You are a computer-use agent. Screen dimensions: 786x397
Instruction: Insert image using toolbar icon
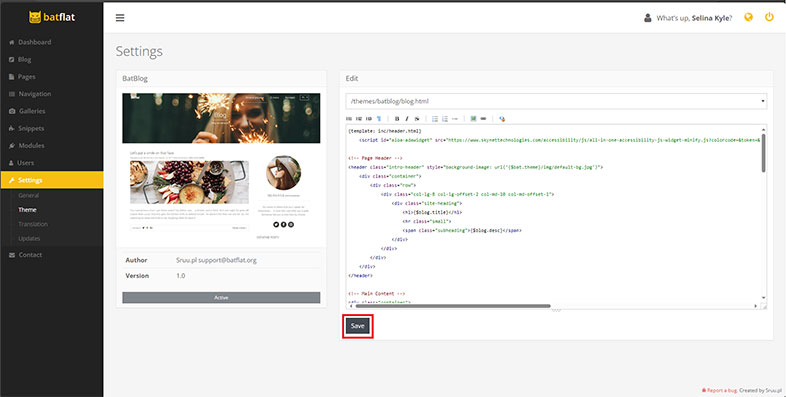coord(473,119)
